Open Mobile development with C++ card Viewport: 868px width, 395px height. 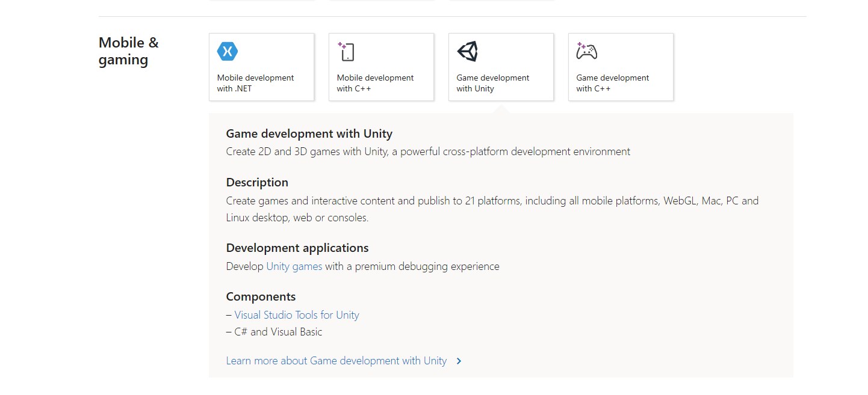(x=381, y=67)
